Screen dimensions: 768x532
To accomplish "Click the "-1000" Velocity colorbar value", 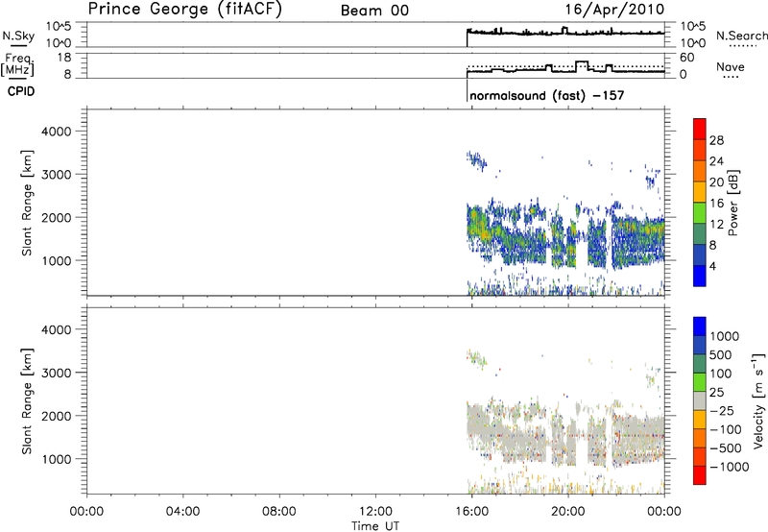I will click(730, 467).
